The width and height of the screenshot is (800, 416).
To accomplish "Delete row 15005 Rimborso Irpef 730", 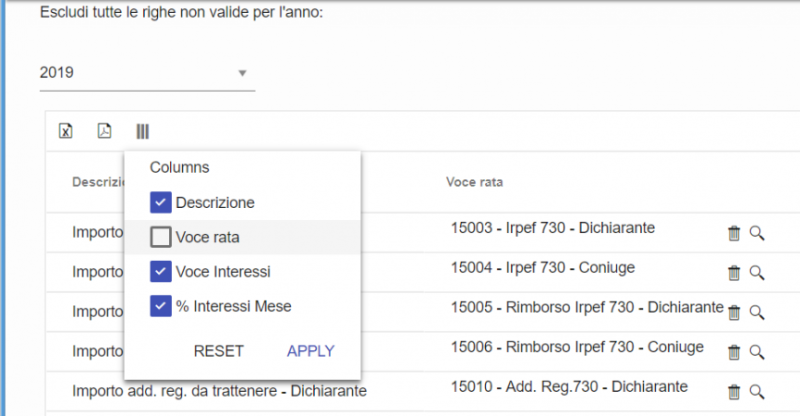I will pos(734,312).
